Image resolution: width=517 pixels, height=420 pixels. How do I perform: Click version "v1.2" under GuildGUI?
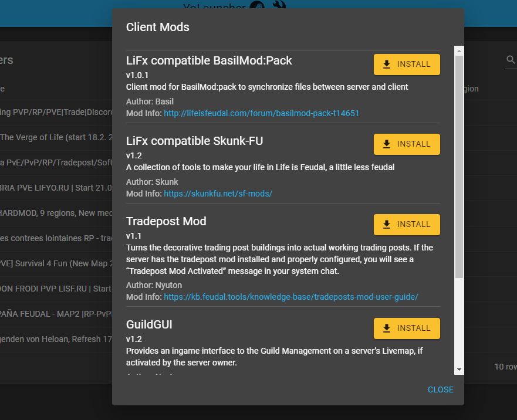pyautogui.click(x=134, y=339)
